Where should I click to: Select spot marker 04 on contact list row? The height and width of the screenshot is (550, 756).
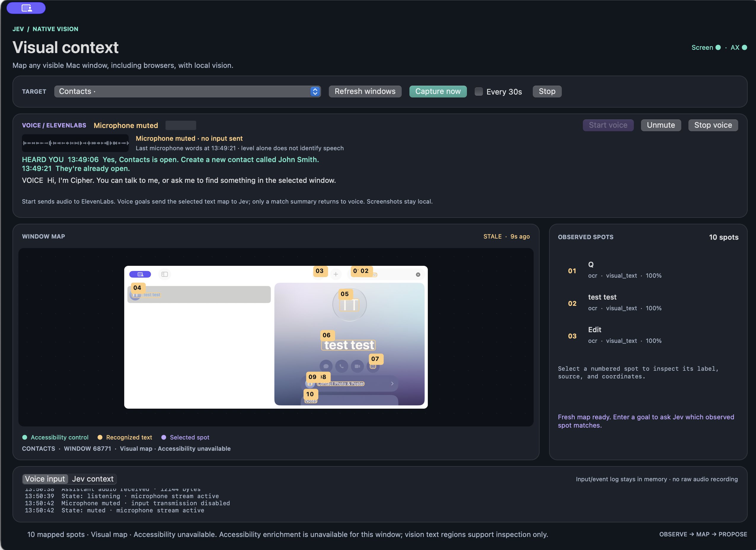click(137, 287)
